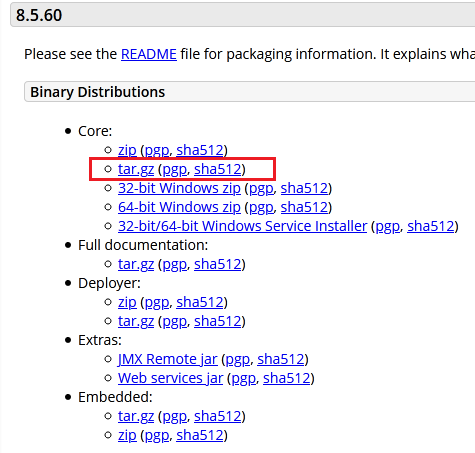The width and height of the screenshot is (475, 453).
Task: Download JMX Remote jar
Action: tap(167, 359)
